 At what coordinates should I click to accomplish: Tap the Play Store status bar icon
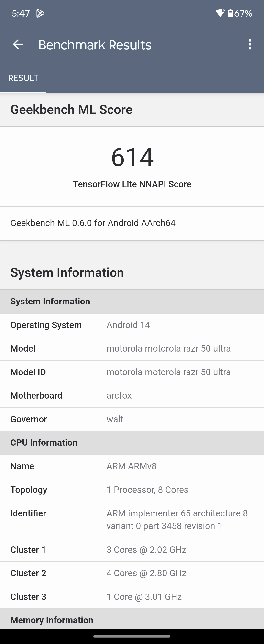coord(40,13)
